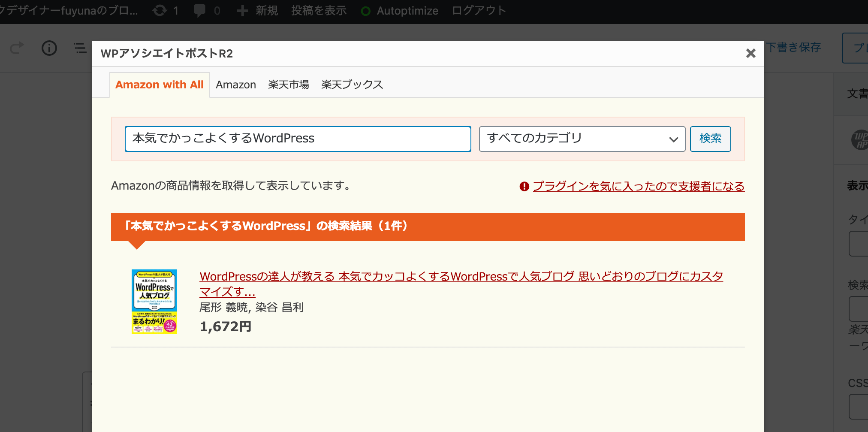The height and width of the screenshot is (432, 868).
Task: Open the WordPressの達人が教える book title link
Action: (x=461, y=284)
